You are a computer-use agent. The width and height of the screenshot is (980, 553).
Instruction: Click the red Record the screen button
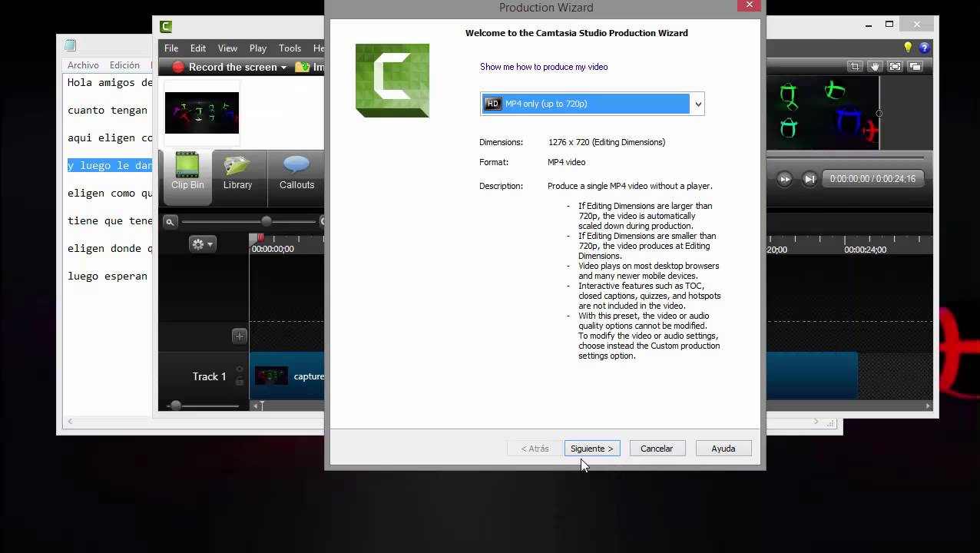223,67
